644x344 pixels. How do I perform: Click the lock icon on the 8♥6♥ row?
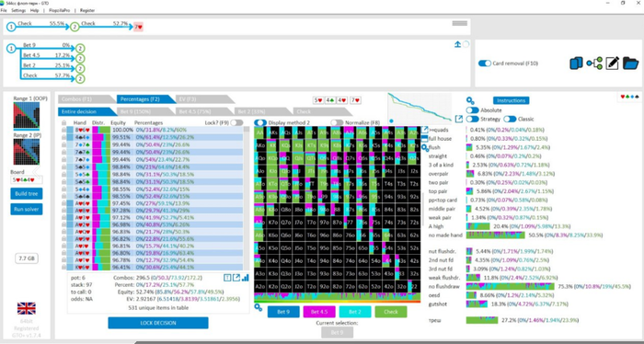[x=63, y=130]
